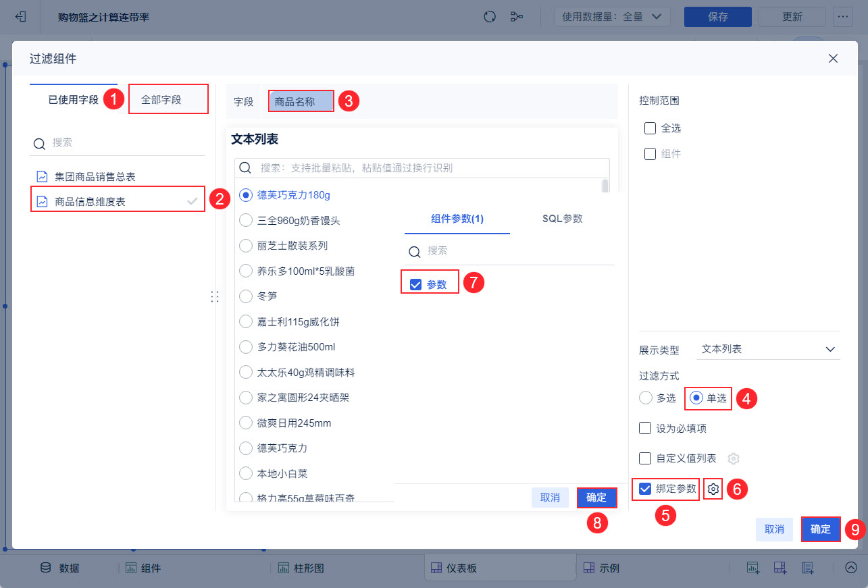This screenshot has width=868, height=588.
Task: Open the data flow diagram icon
Action: [x=517, y=17]
